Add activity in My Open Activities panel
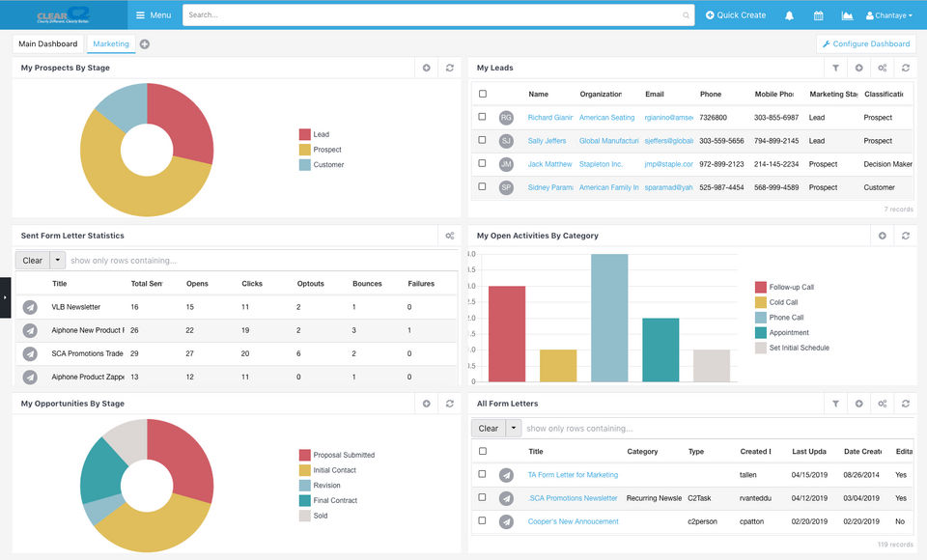 [882, 236]
